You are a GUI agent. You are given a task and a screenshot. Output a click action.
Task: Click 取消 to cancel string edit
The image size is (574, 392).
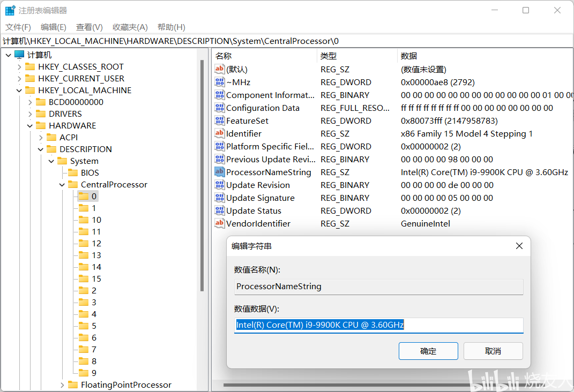click(x=493, y=351)
